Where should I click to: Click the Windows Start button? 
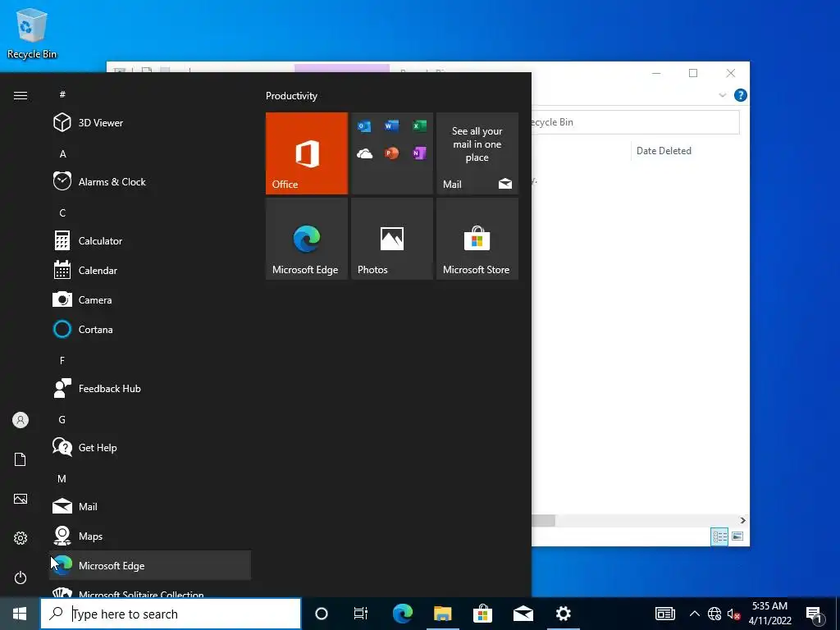20,614
